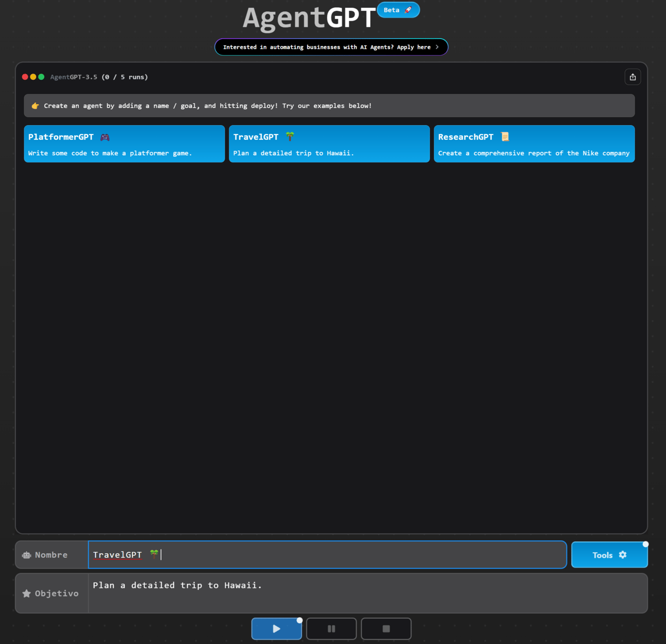
Task: Focus the Objetivo goal text field
Action: [368, 593]
